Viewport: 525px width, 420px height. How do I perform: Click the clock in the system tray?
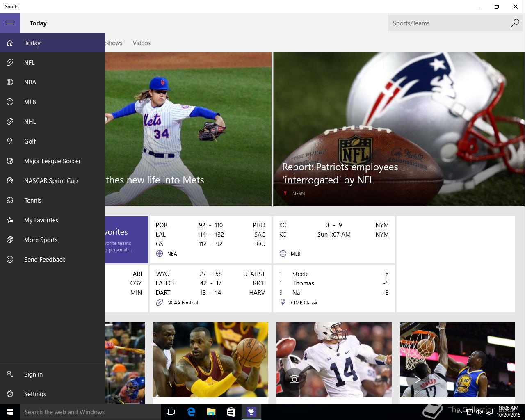tap(508, 412)
